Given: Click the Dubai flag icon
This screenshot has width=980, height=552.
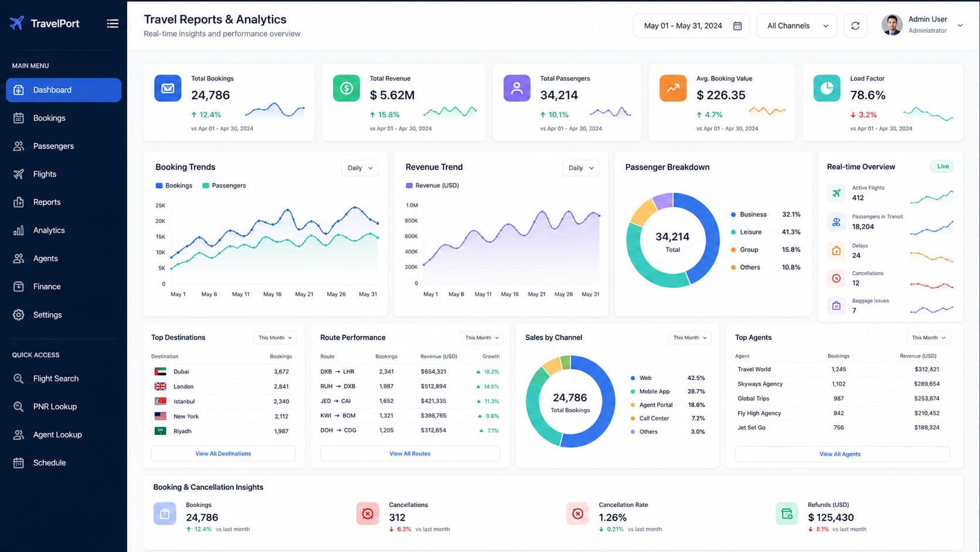Looking at the screenshot, I should 160,371.
